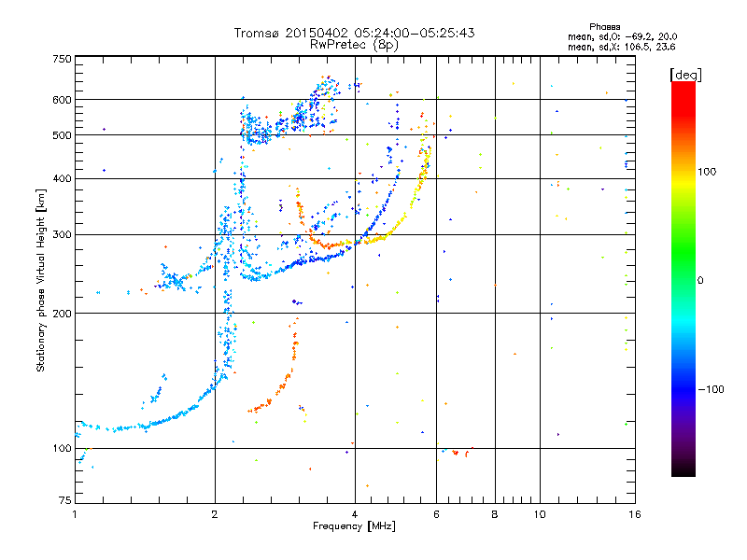The image size is (747, 560).
Task: Click the y-axis '75' tick label
Action: 65,500
